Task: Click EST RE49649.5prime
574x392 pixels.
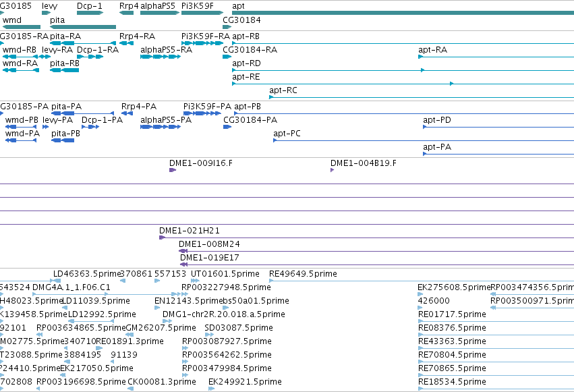Action: pyautogui.click(x=303, y=274)
